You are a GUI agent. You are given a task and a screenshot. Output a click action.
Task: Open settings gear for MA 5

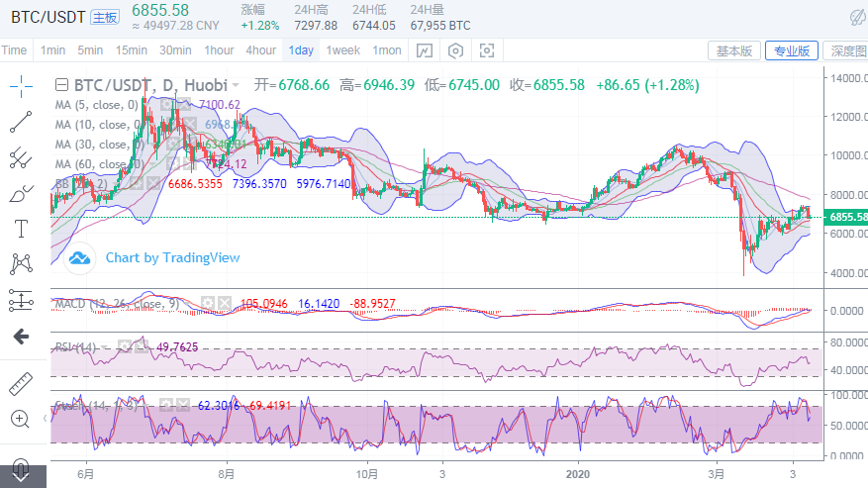tap(166, 105)
